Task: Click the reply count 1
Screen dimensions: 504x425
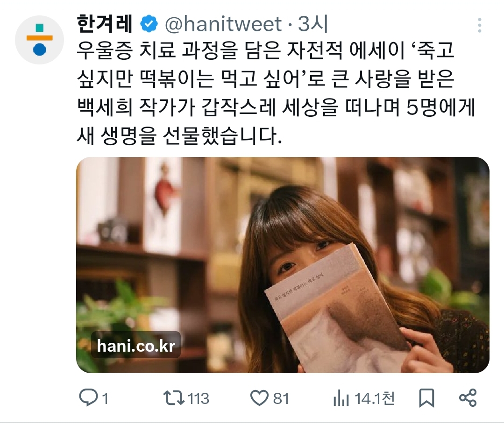Action: [x=105, y=399]
